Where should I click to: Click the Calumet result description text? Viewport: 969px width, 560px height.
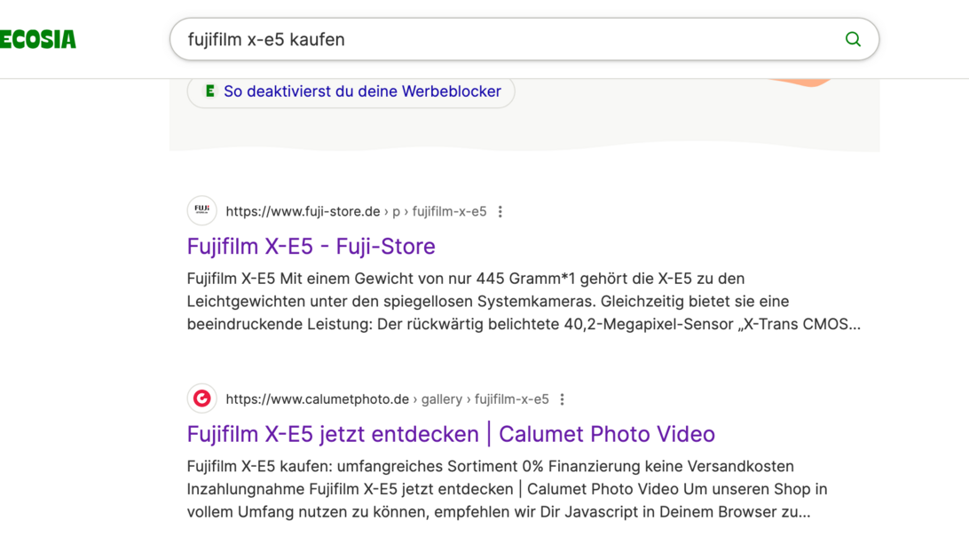click(506, 489)
